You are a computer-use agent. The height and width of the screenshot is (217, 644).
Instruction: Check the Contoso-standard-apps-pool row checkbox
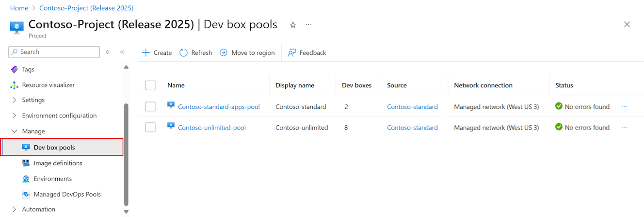click(x=150, y=106)
